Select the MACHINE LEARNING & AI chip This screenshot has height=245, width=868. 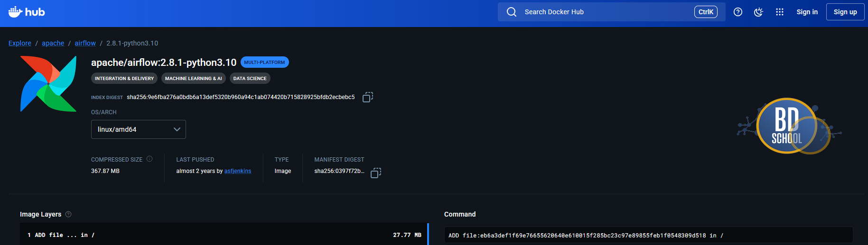(x=194, y=78)
